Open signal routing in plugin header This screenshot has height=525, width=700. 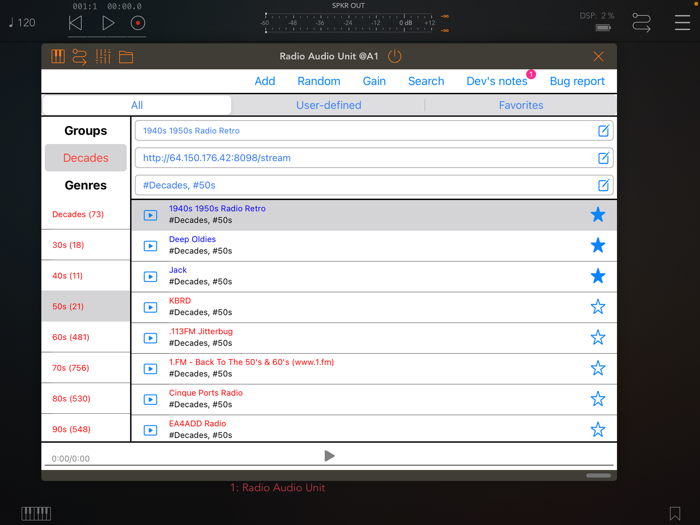[x=79, y=57]
